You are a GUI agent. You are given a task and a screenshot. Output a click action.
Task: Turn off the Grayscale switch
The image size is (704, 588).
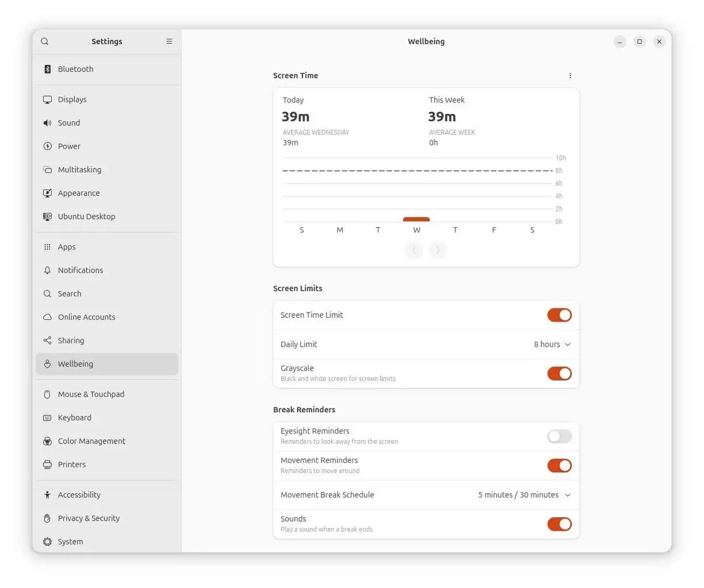pos(559,373)
